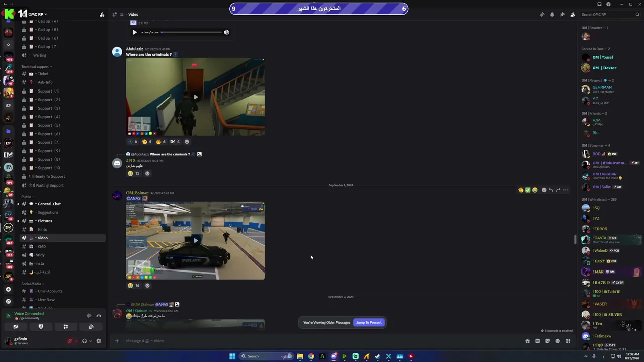Open the Discord inbox icon
Screen dimensions: 644x362
click(599, 4)
